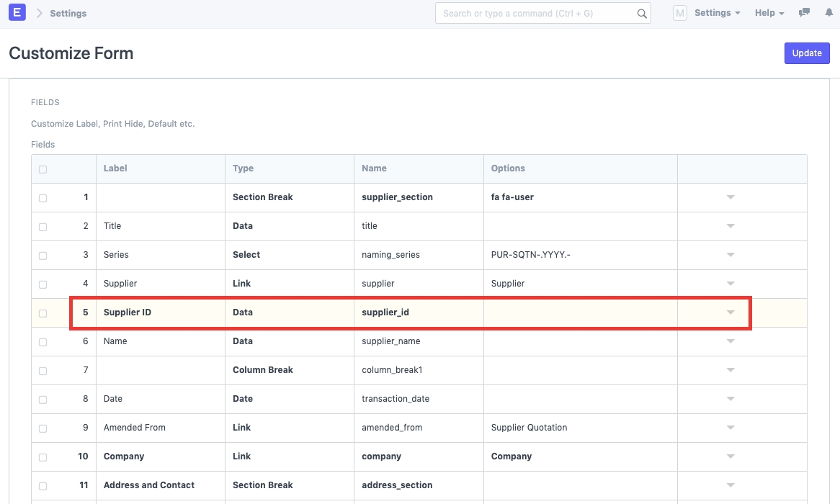Expand the address_section row arrow
840x504 pixels.
[x=730, y=485]
